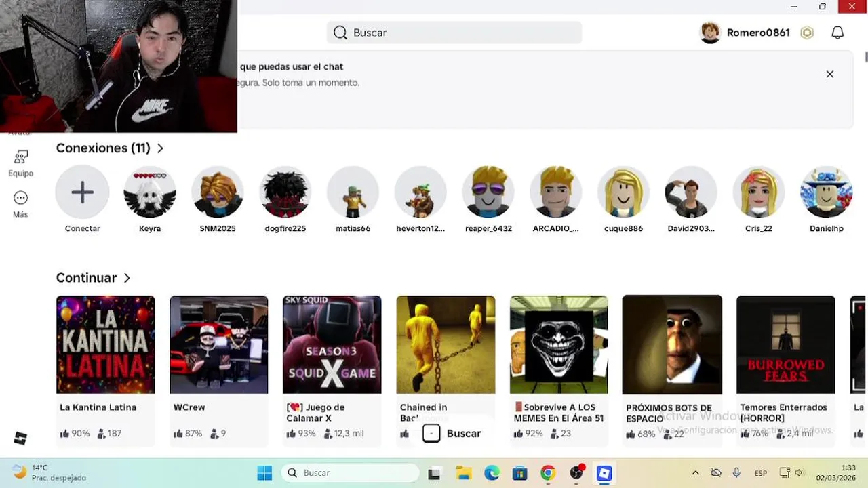Image resolution: width=868 pixels, height=488 pixels.
Task: Open the Burrowed Fears thumbnail
Action: pos(786,344)
